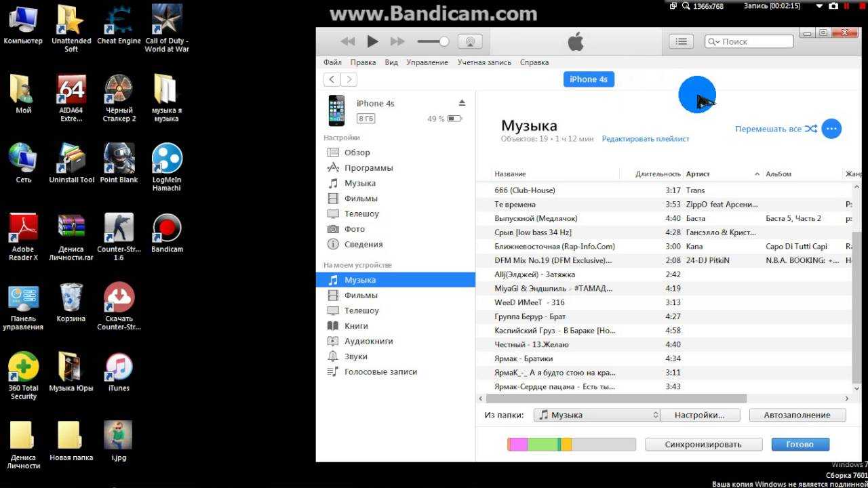This screenshot has width=868, height=488.
Task: Select AIDA64 Extreme desktop icon
Action: (x=71, y=98)
